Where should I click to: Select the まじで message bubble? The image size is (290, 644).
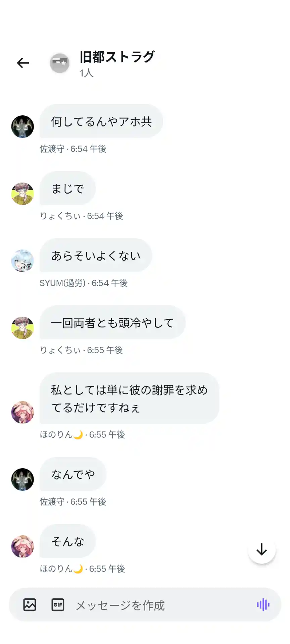[x=68, y=188]
